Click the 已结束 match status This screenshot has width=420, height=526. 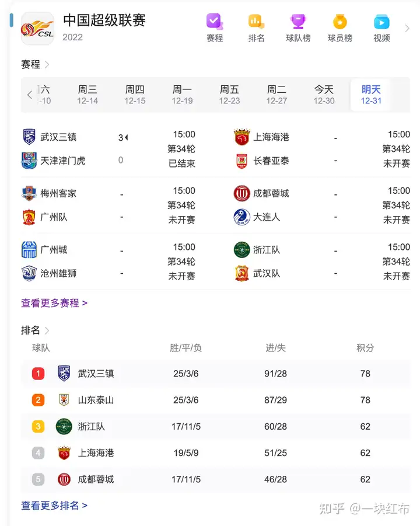coord(181,163)
